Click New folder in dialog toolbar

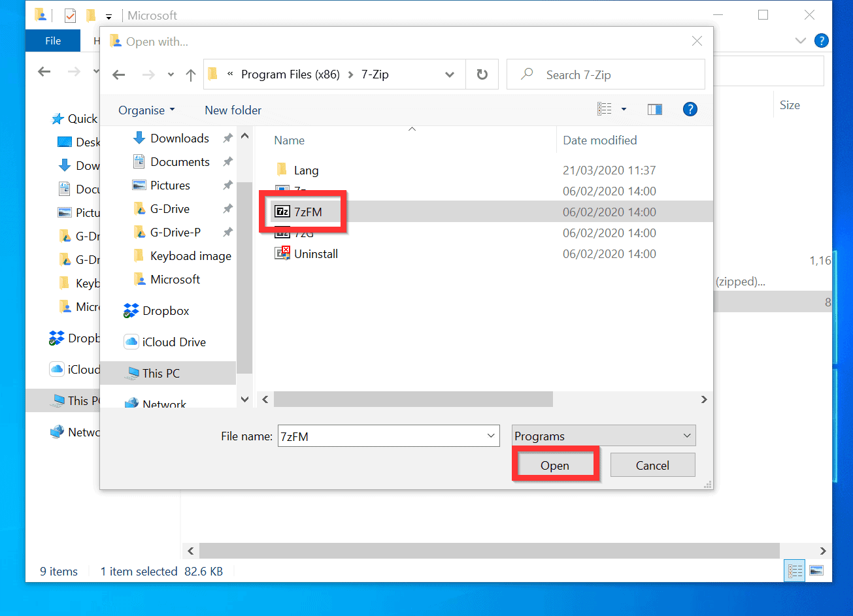[233, 110]
